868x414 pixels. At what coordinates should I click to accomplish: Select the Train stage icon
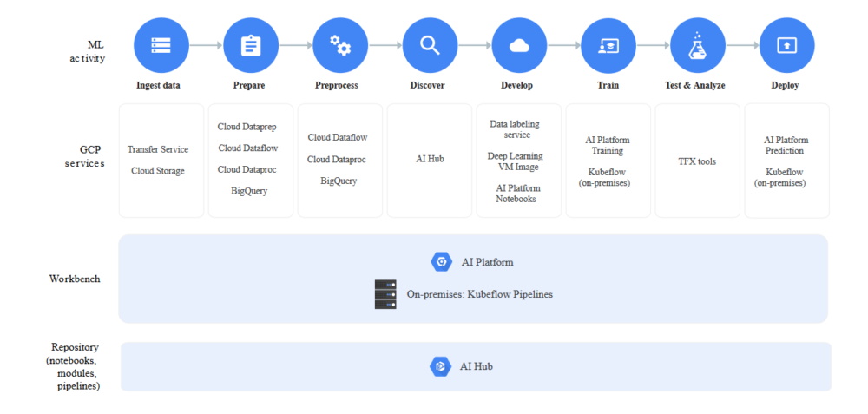point(608,45)
